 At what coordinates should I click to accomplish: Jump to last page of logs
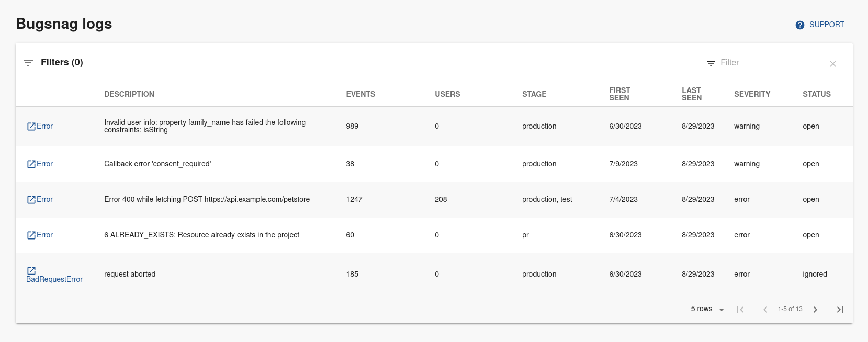pyautogui.click(x=840, y=310)
